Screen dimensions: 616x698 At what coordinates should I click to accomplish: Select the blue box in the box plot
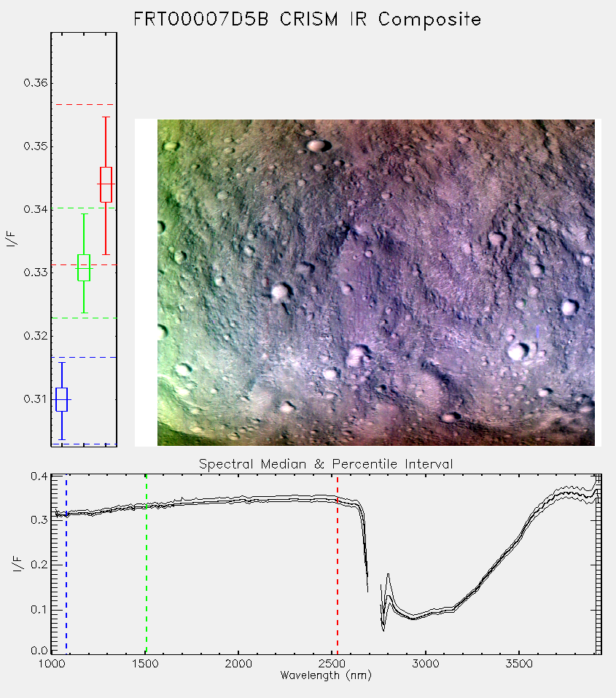click(x=62, y=399)
